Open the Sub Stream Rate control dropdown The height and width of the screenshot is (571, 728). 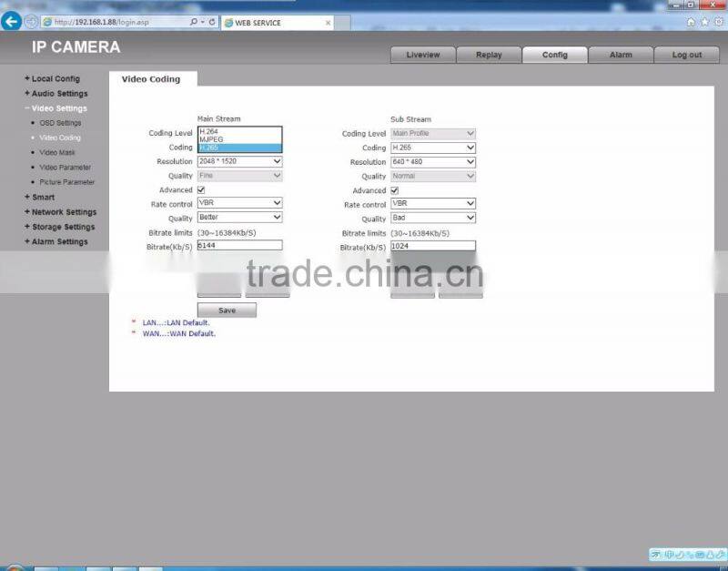tap(432, 204)
